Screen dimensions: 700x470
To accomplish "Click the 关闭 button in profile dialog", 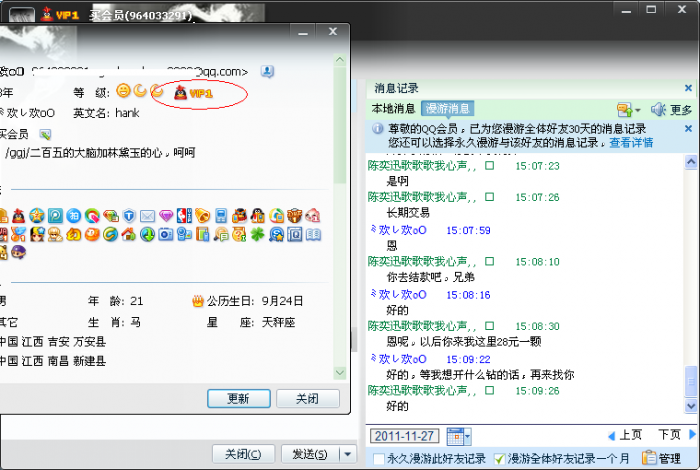I will (308, 399).
